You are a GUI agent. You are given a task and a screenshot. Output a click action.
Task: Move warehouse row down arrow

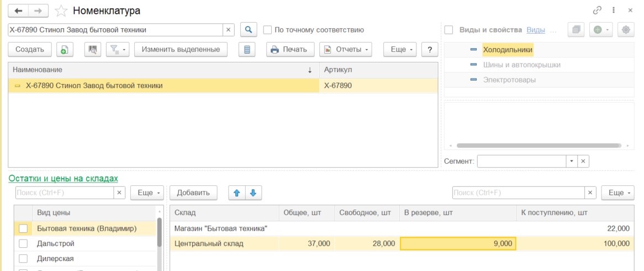[253, 192]
